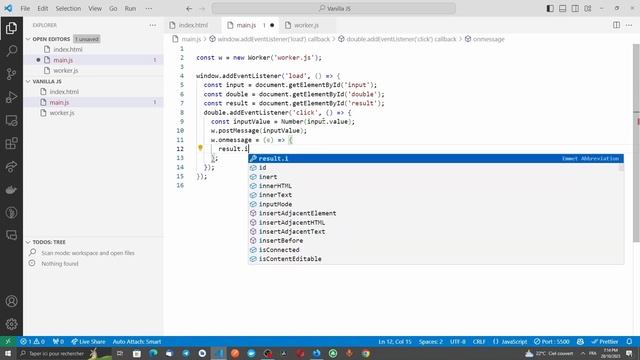Open the Explorer view in activity bar

(x=11, y=28)
